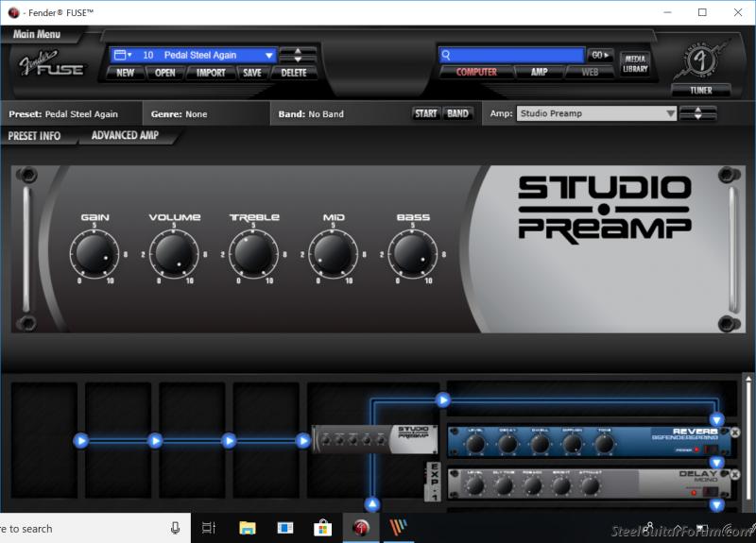Viewport: 756px width, 543px height.
Task: Open File Explorer from the taskbar
Action: click(248, 529)
